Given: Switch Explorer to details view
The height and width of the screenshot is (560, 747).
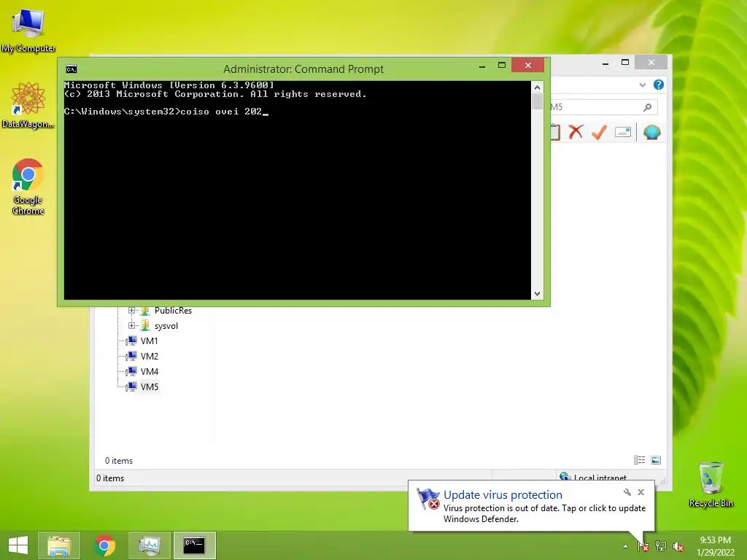Looking at the screenshot, I should click(x=639, y=460).
